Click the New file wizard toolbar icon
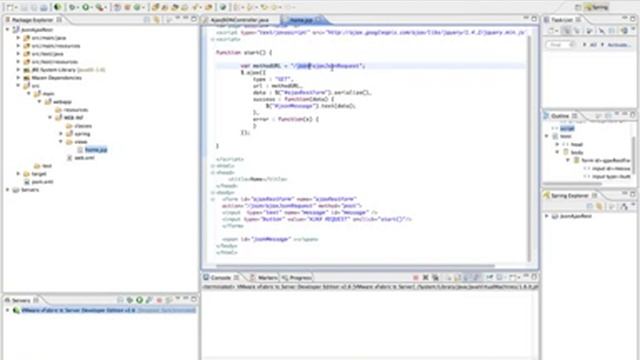Viewport: 640px width, 360px height. tap(10, 7)
